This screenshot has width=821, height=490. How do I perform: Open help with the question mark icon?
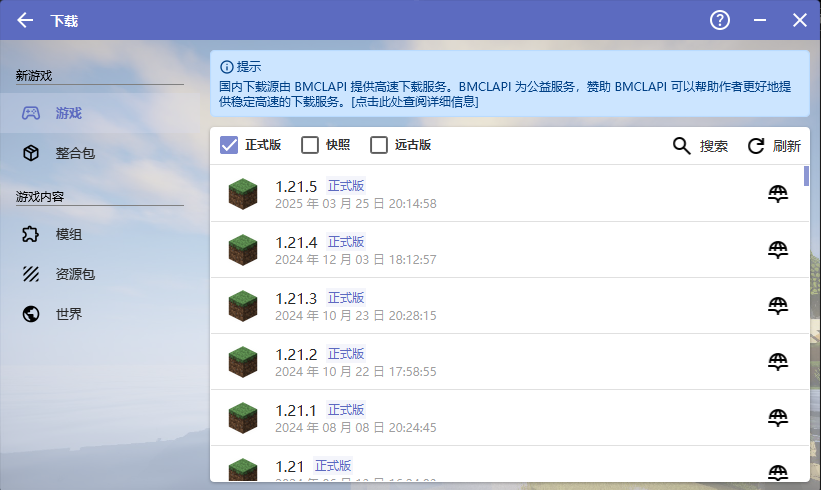[x=719, y=20]
